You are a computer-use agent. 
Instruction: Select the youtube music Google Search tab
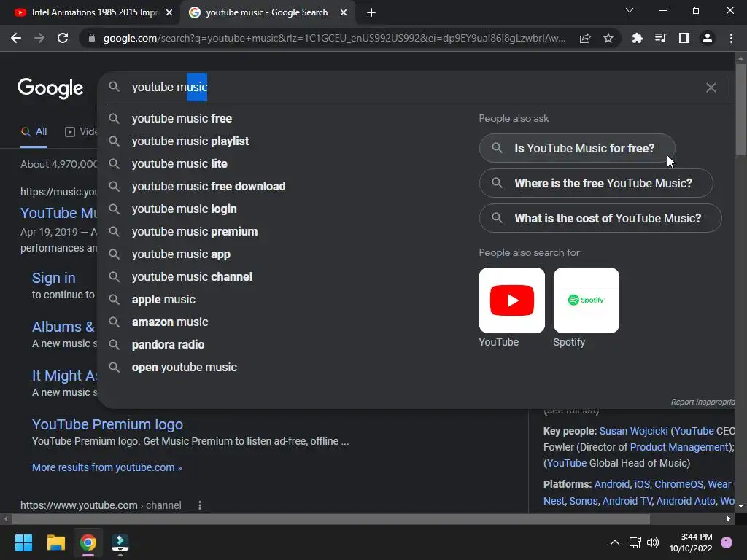tap(266, 12)
